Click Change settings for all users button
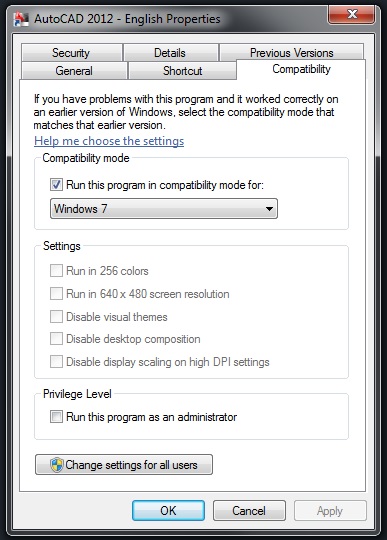The width and height of the screenshot is (387, 540). click(124, 465)
